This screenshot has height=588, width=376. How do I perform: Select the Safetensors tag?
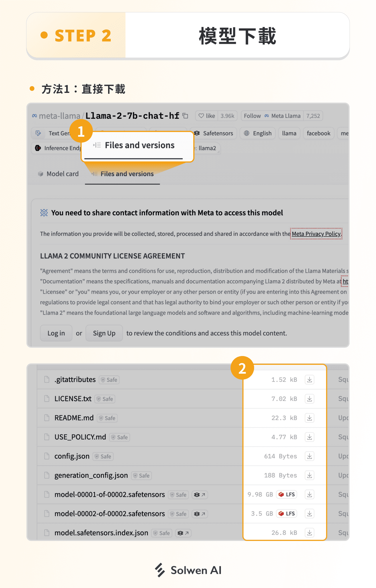click(x=213, y=133)
